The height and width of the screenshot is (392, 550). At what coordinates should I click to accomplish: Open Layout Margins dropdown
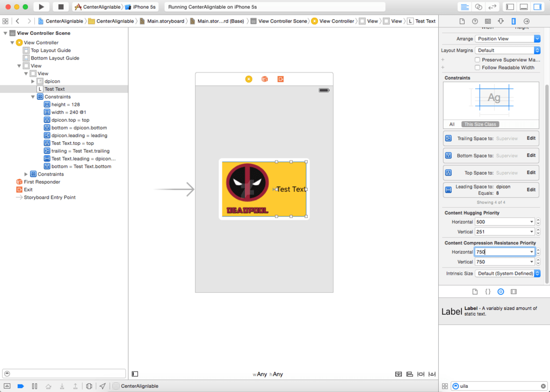[x=508, y=50]
